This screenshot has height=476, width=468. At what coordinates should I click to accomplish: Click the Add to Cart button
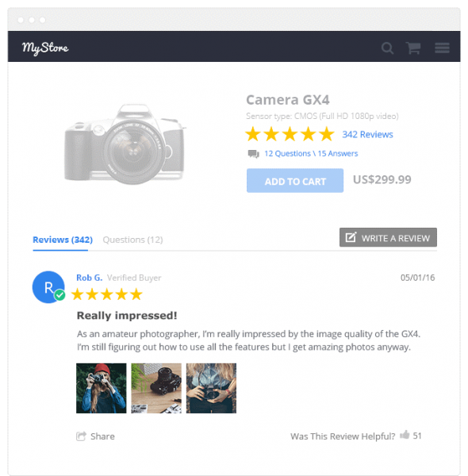tap(295, 181)
